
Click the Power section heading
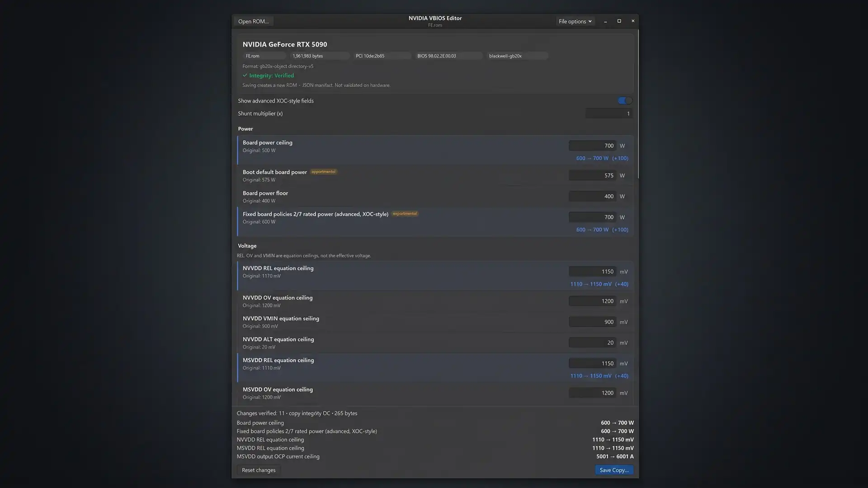pyautogui.click(x=245, y=129)
